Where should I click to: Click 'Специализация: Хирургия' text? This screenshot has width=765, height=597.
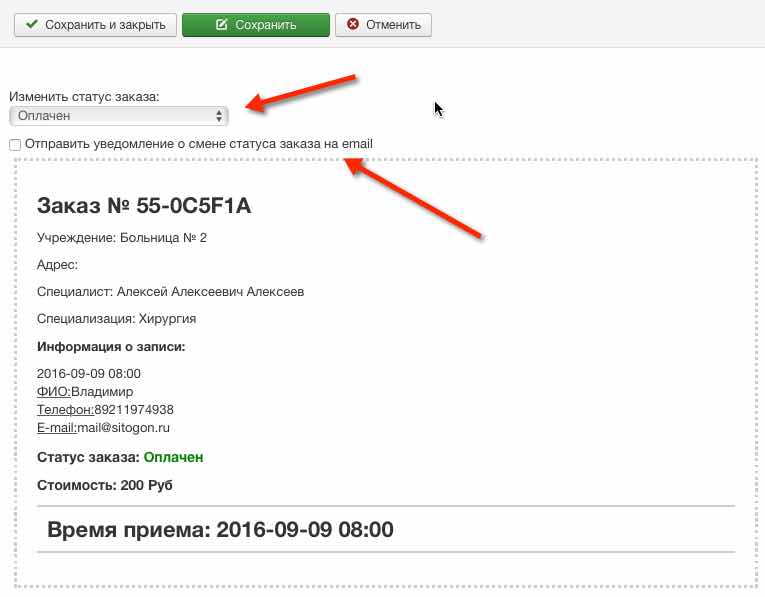[117, 319]
